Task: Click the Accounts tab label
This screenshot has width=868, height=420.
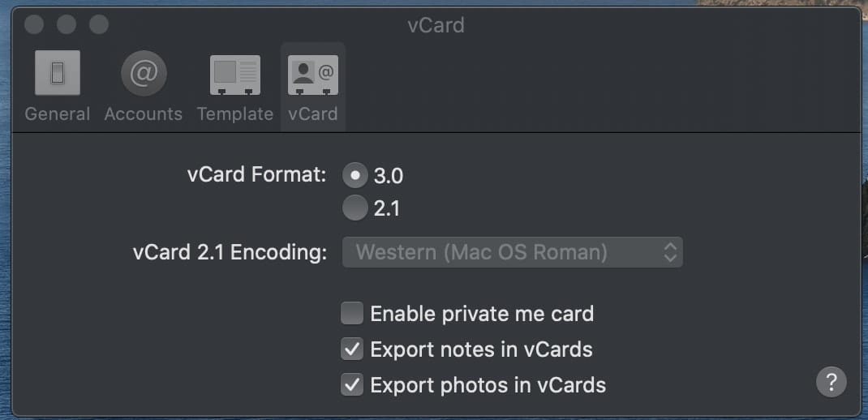Action: tap(144, 114)
